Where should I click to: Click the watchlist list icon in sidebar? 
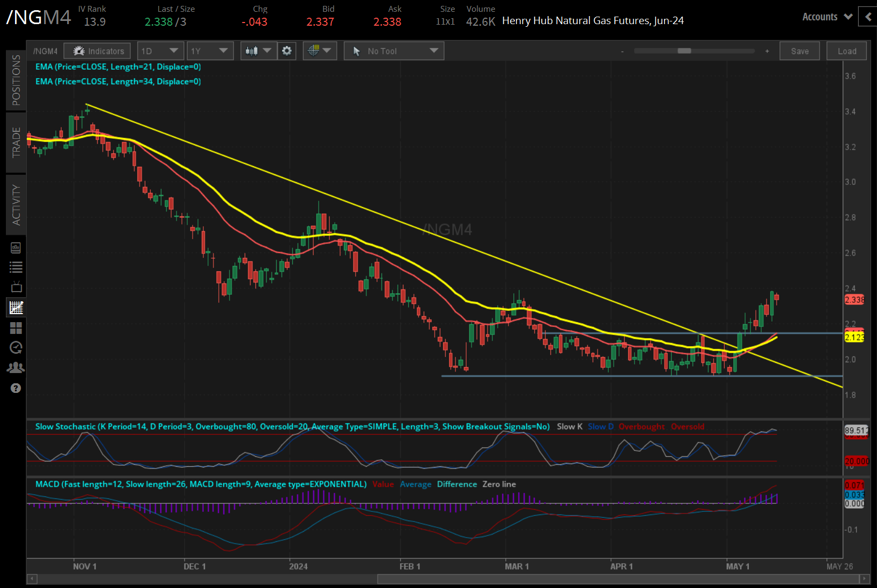coord(16,267)
